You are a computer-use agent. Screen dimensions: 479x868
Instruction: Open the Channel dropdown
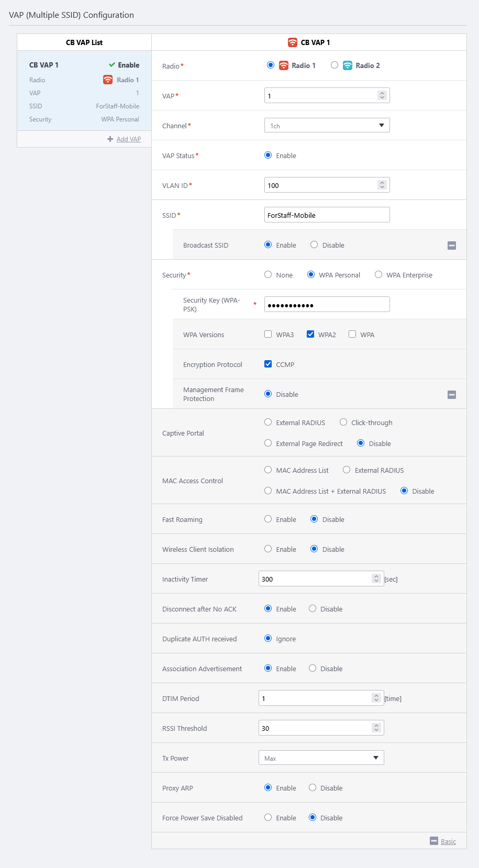point(327,126)
